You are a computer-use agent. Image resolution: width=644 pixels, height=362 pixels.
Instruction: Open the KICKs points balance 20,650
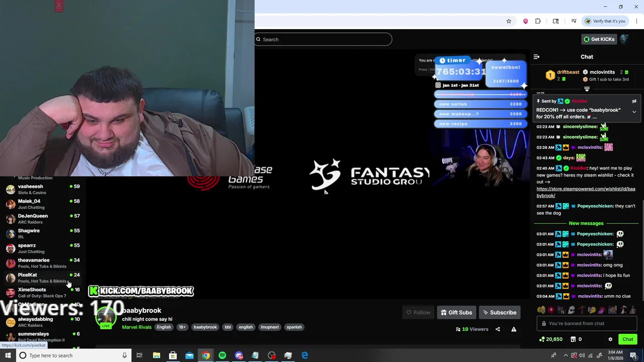[550, 339]
